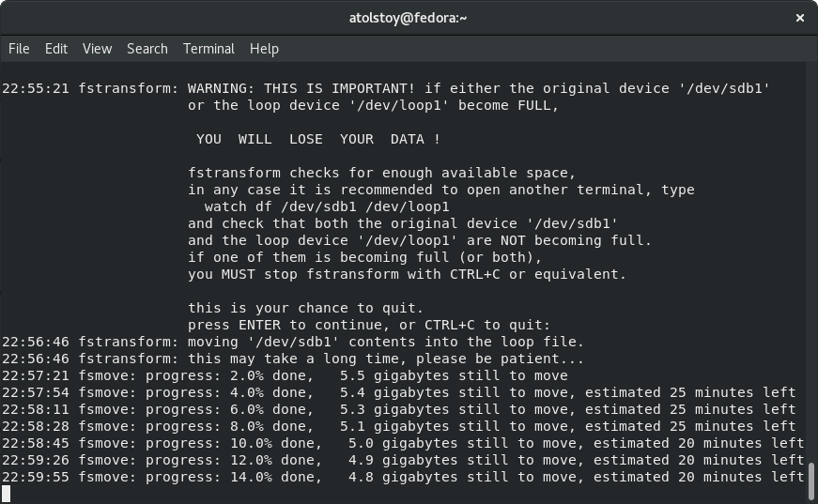Click the 14.0% done progress line
This screenshot has height=504, width=818.
click(x=402, y=477)
